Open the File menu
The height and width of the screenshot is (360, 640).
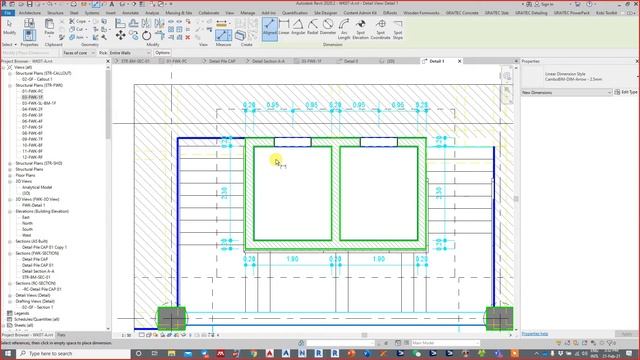click(x=8, y=13)
